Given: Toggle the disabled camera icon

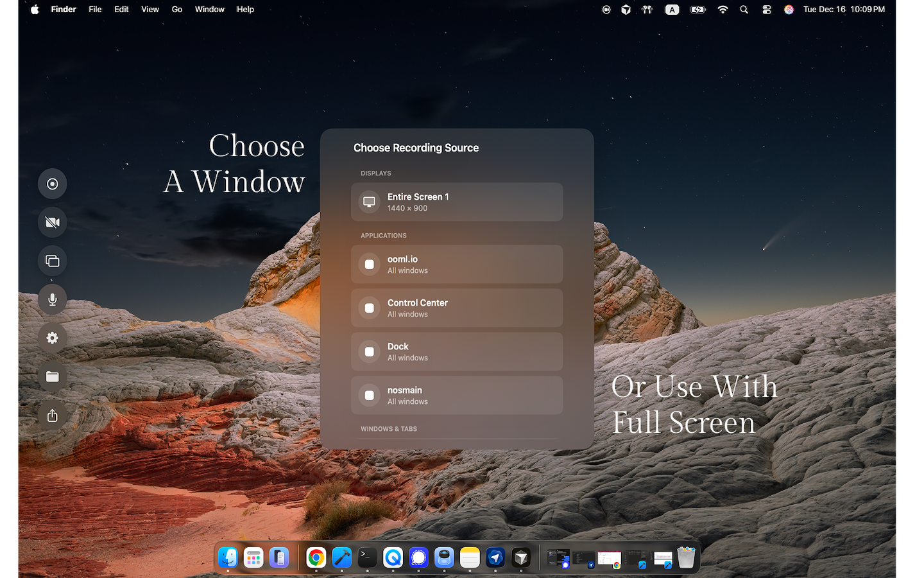Looking at the screenshot, I should pos(53,223).
